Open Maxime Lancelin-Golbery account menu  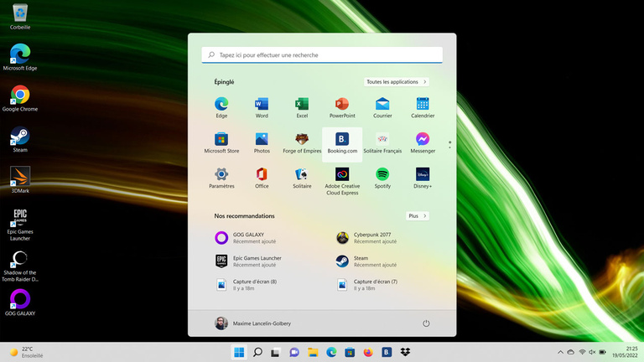(252, 323)
